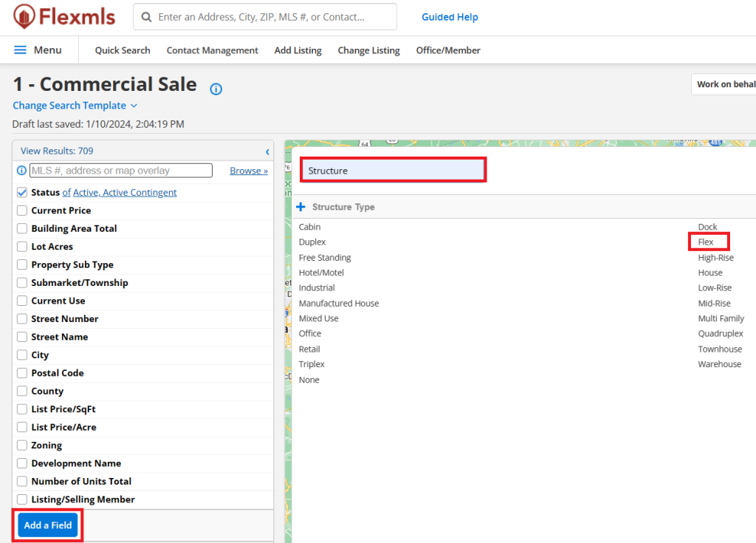Screen dimensions: 756x543
Task: Enable the City checkbox
Action: [22, 355]
